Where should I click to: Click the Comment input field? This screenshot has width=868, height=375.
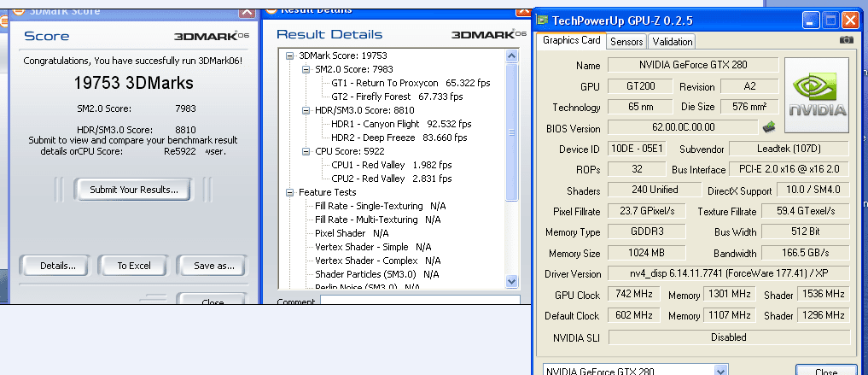click(420, 301)
